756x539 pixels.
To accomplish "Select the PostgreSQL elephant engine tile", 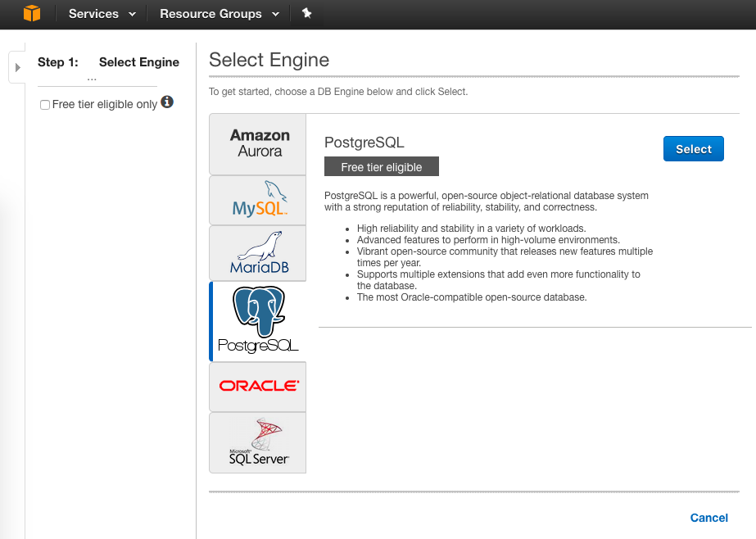I will pyautogui.click(x=259, y=321).
